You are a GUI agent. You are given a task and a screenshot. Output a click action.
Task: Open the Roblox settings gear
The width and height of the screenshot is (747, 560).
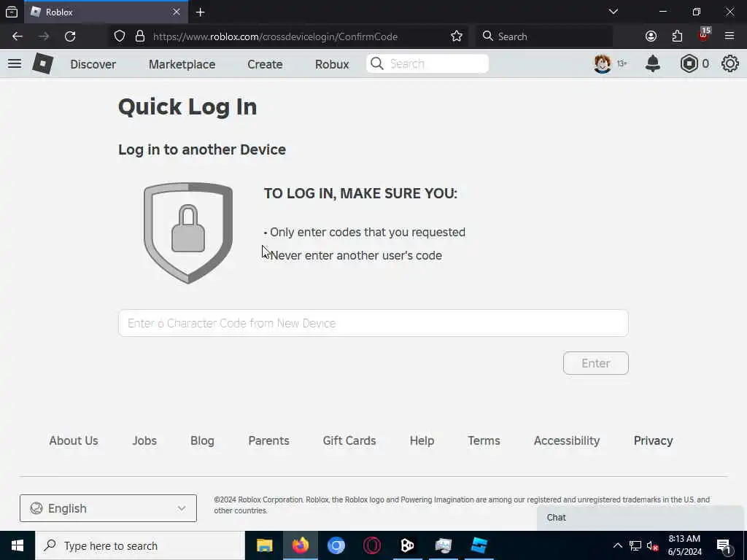click(x=729, y=63)
